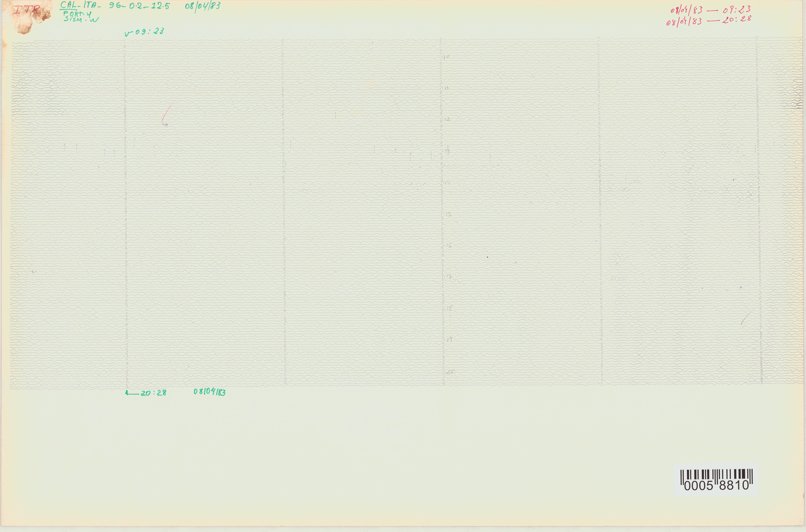Click the pencil hour mark "20"
The height and width of the screenshot is (532, 806).
click(450, 372)
